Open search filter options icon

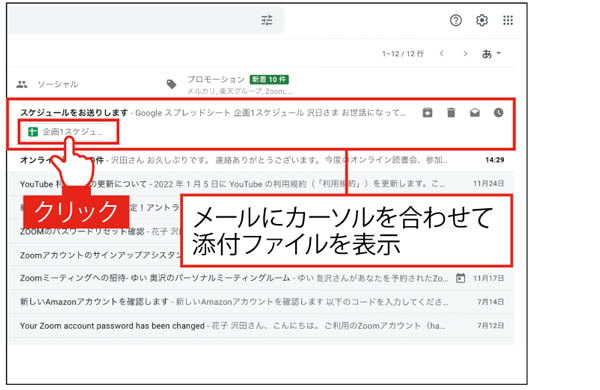[267, 20]
